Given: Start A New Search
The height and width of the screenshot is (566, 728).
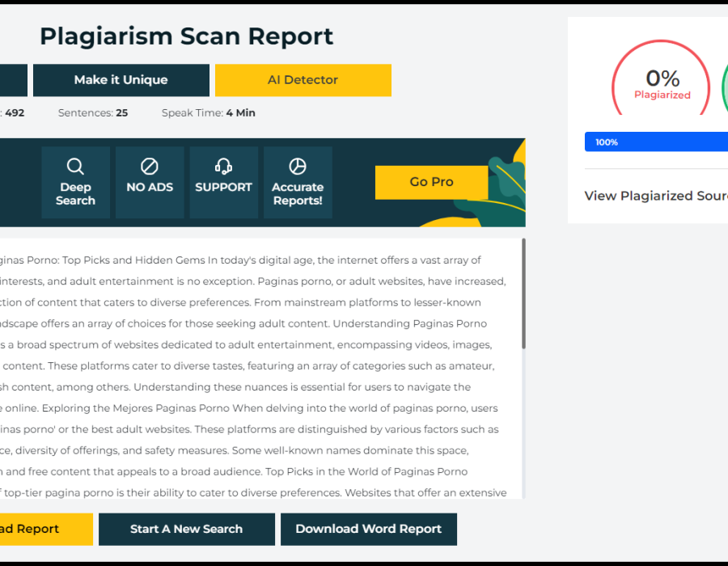Looking at the screenshot, I should point(186,529).
